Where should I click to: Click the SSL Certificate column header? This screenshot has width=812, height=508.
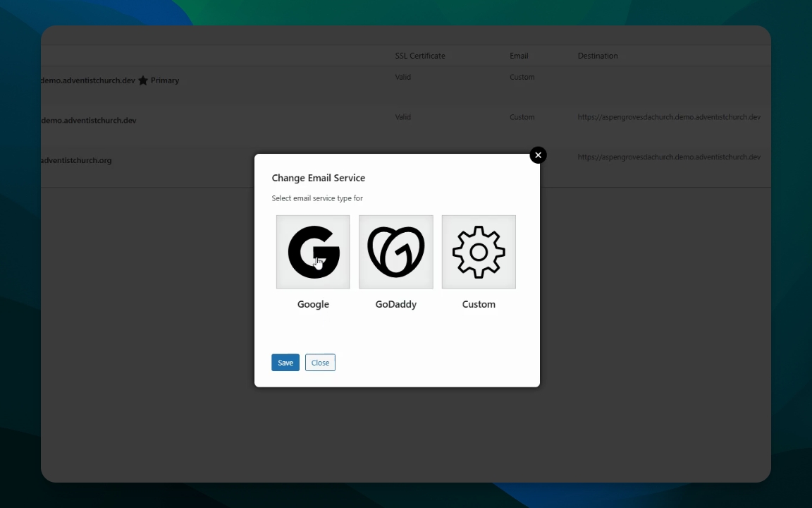pos(420,56)
